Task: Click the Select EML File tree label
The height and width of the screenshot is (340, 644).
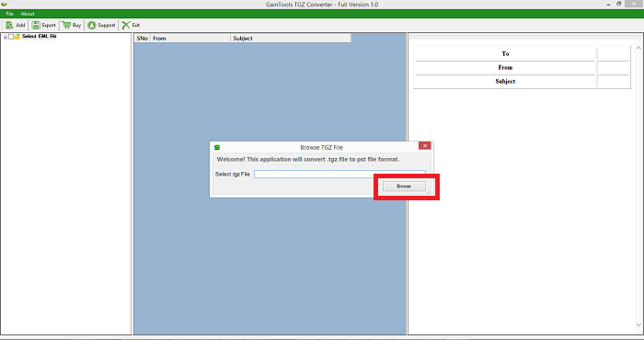Action: click(39, 37)
